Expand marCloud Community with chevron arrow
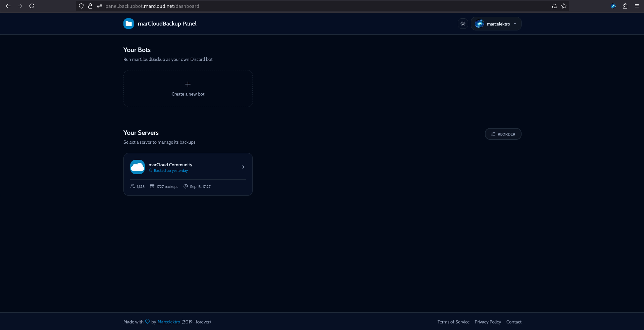Screen dimensions: 644x330 pos(243,167)
